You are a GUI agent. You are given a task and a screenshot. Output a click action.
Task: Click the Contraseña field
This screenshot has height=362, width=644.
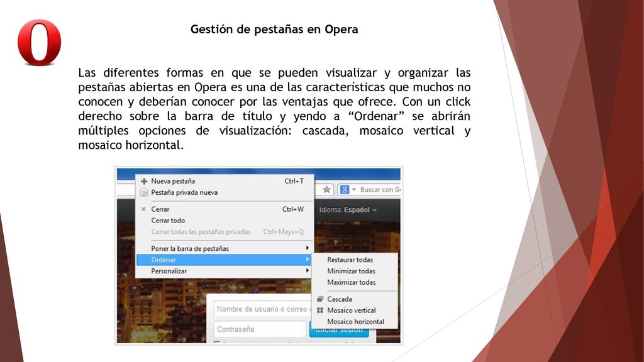[x=260, y=329]
